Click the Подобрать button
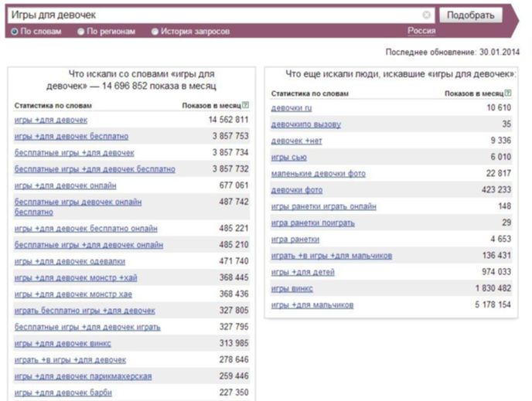 point(471,15)
